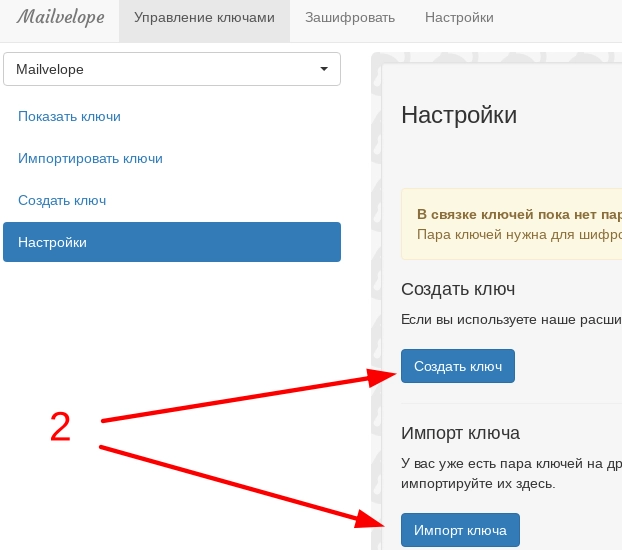This screenshot has height=550, width=622.
Task: Click the text starting 'Если вы используете'
Action: (x=511, y=319)
